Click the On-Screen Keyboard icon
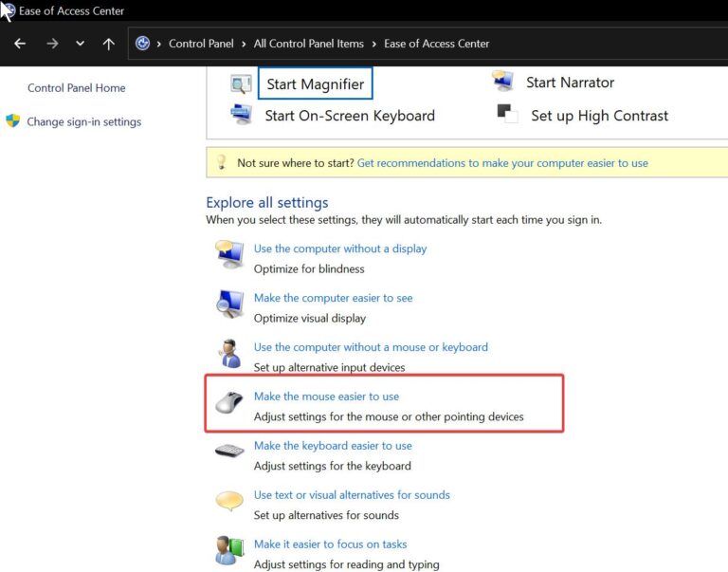The width and height of the screenshot is (728, 572). pyautogui.click(x=241, y=115)
